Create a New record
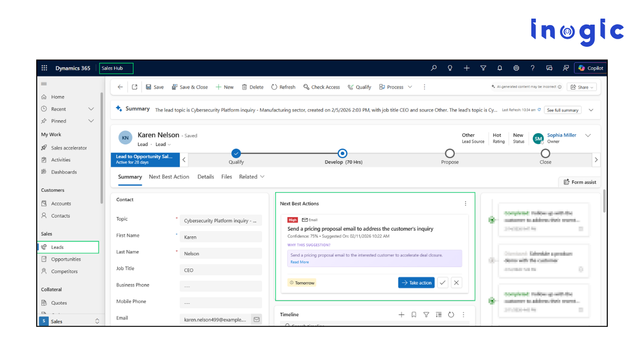This screenshot has height=362, width=644. [x=225, y=87]
